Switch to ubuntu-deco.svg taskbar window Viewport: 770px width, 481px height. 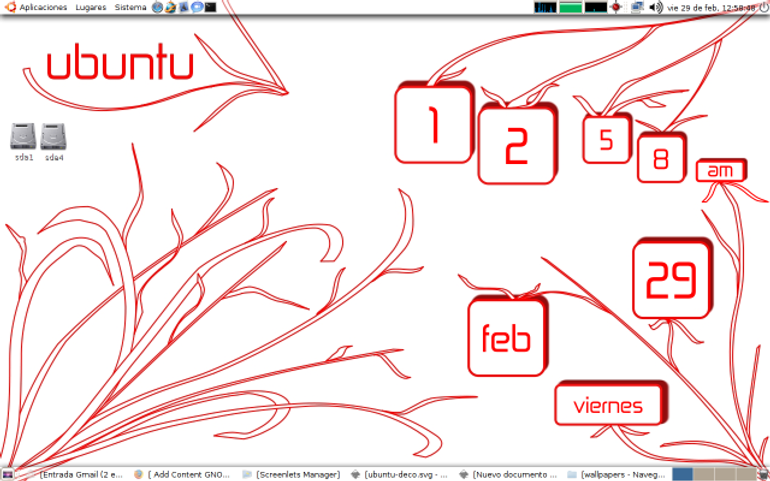tap(400, 475)
